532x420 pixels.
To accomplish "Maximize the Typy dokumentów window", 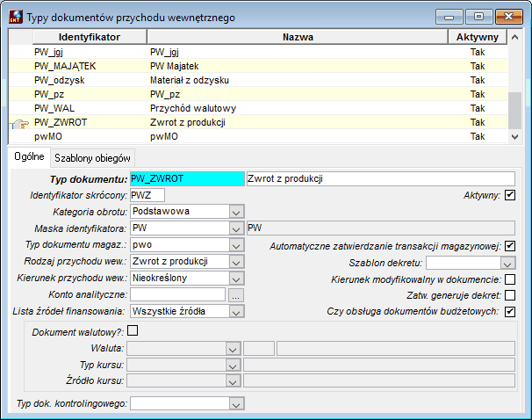I will coord(478,17).
